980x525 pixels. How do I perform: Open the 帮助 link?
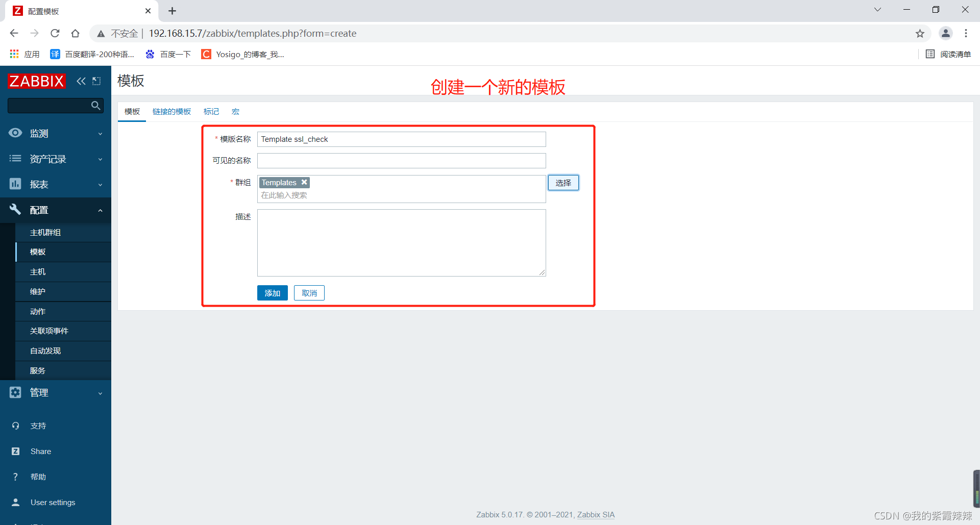point(38,477)
